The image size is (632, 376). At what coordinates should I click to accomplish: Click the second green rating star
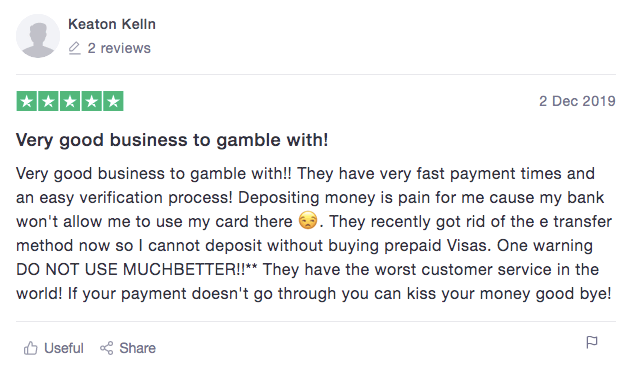pyautogui.click(x=48, y=101)
